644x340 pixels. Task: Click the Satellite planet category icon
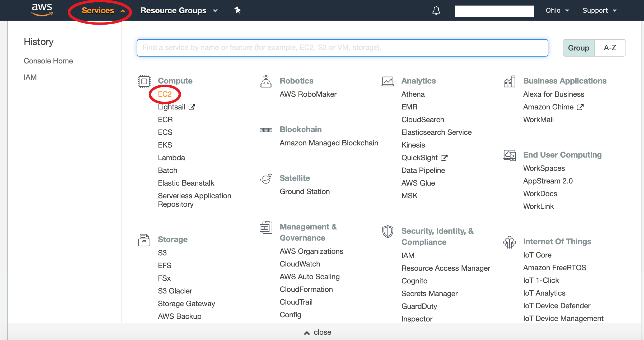click(266, 179)
